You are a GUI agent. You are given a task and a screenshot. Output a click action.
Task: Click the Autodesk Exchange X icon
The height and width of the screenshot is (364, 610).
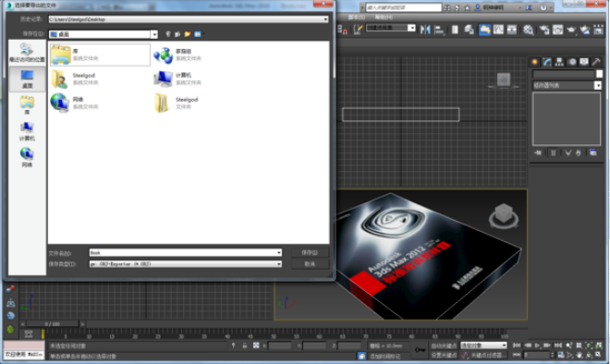click(x=529, y=7)
